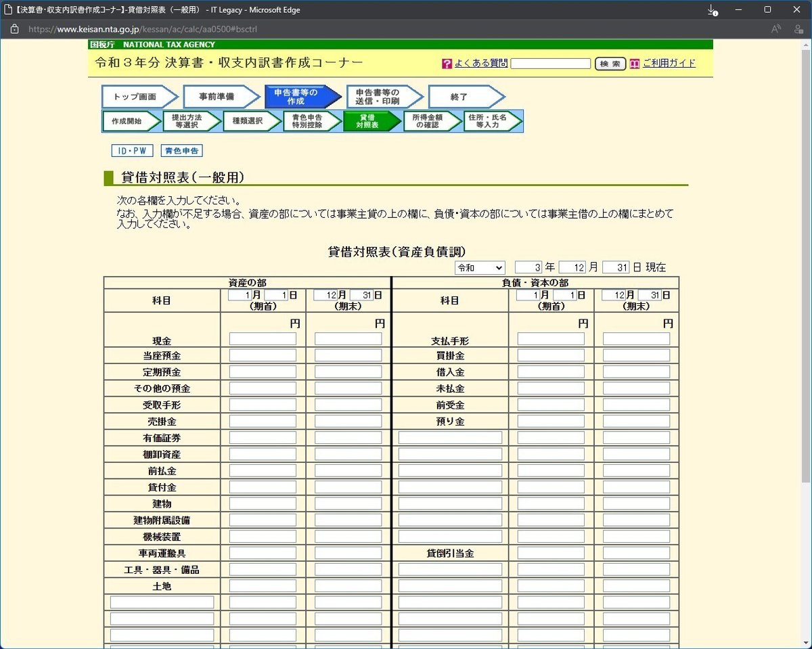
Task: Click 建物 end-of-period amount field
Action: click(348, 503)
